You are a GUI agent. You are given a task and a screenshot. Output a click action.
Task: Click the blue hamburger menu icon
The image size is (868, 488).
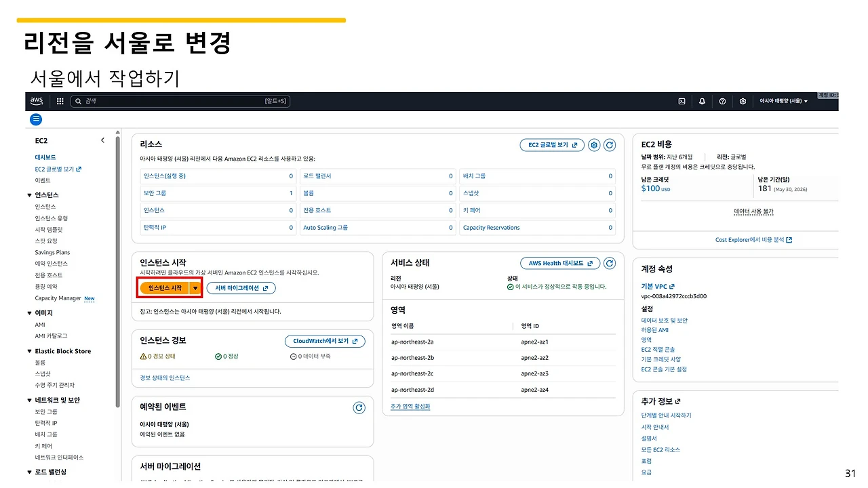click(35, 119)
